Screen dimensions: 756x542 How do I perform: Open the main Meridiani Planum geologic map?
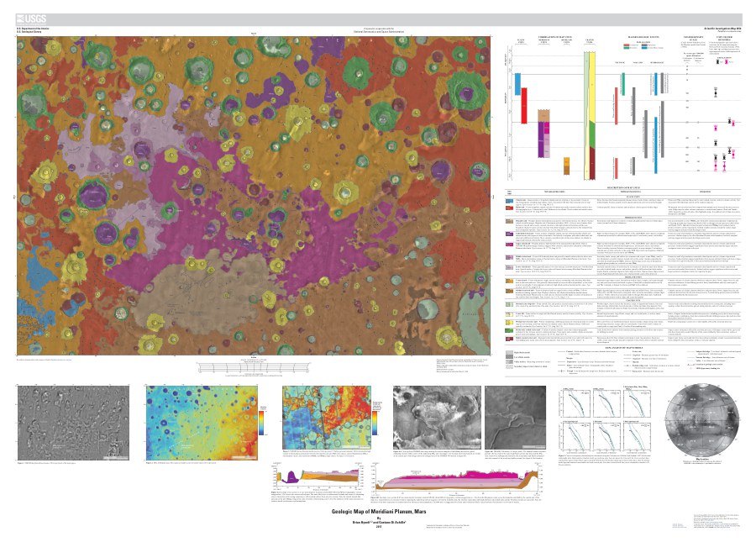(254, 196)
